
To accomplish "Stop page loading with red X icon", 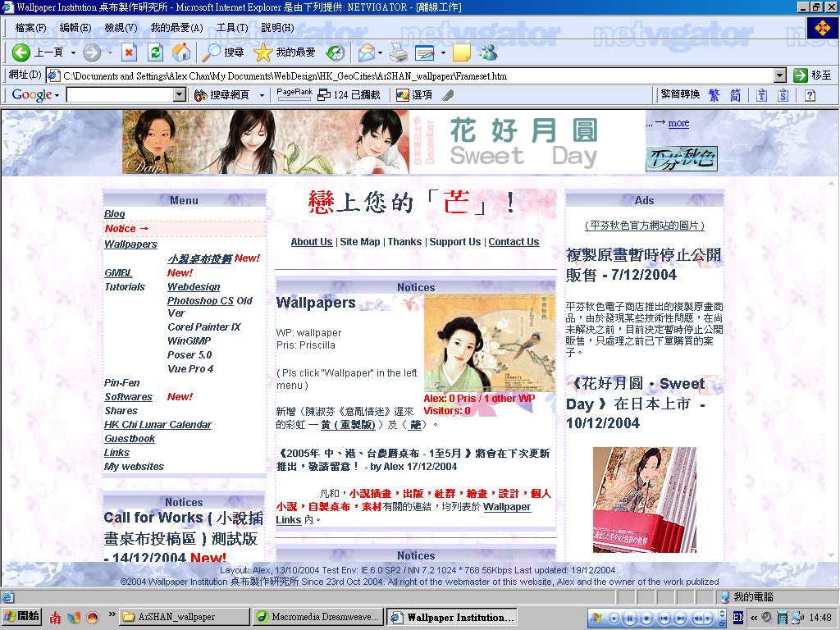I will click(x=129, y=52).
